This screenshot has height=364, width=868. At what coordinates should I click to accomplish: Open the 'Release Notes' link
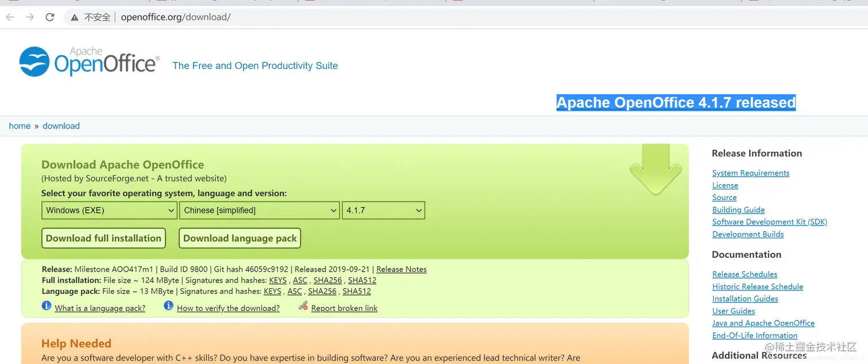click(401, 269)
